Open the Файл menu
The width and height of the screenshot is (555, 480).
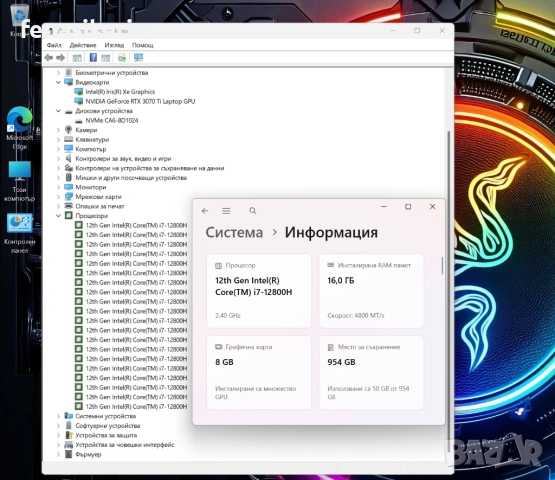tap(54, 45)
